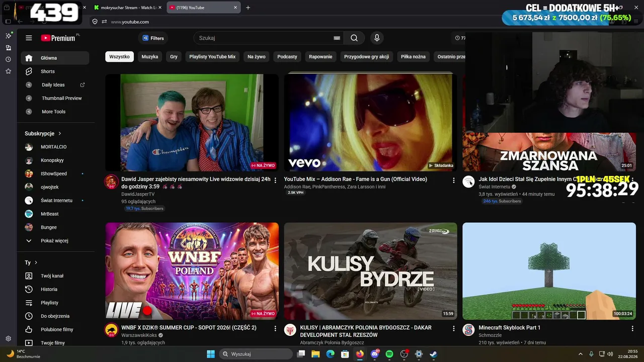Image resolution: width=644 pixels, height=362 pixels.
Task: Open the Minecraft Skyblock Part 1 title
Action: 509,328
